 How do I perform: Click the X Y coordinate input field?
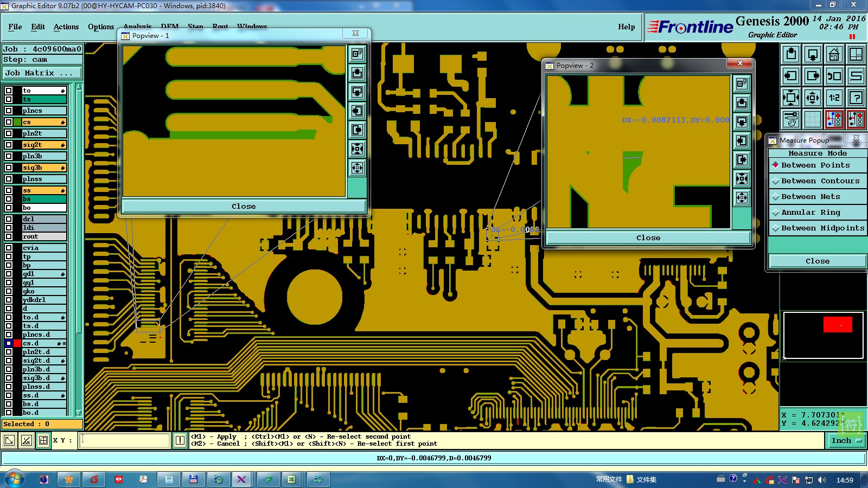pyautogui.click(x=125, y=440)
